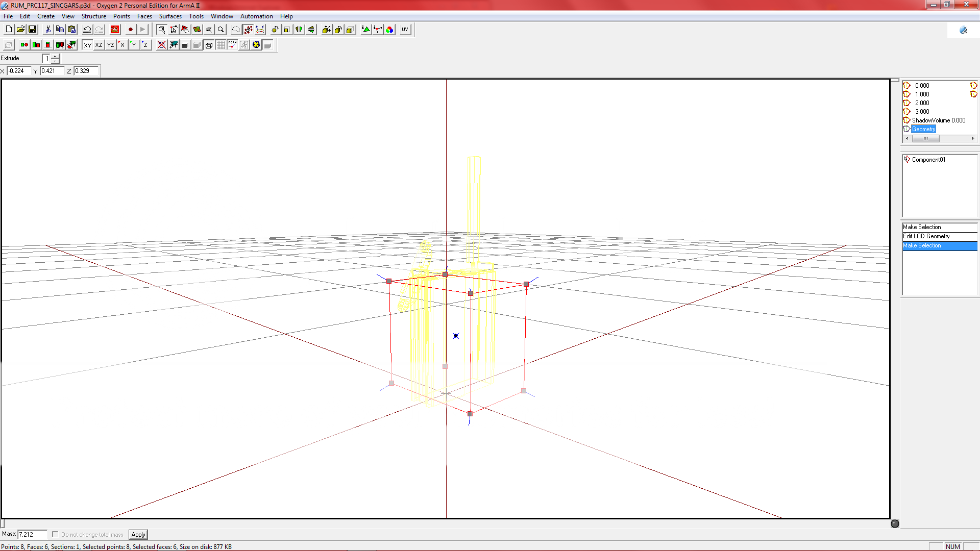
Task: Click the Mass input field
Action: pos(32,534)
